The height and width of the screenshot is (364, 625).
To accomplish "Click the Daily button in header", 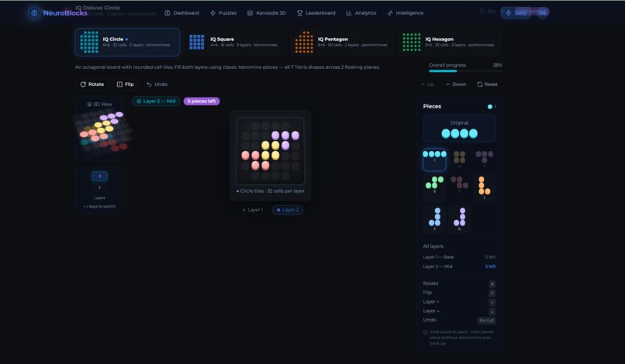I will [x=516, y=12].
